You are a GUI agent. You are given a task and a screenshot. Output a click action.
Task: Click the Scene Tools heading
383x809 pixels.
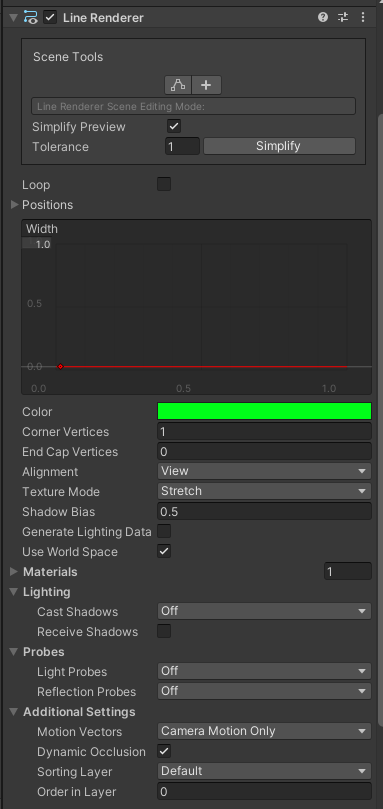click(68, 57)
